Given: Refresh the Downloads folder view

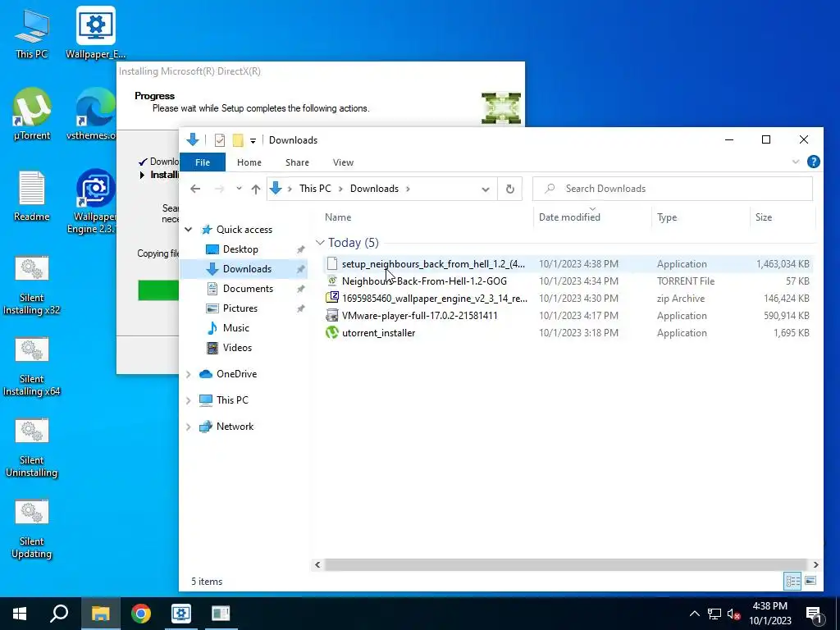Looking at the screenshot, I should tap(510, 189).
